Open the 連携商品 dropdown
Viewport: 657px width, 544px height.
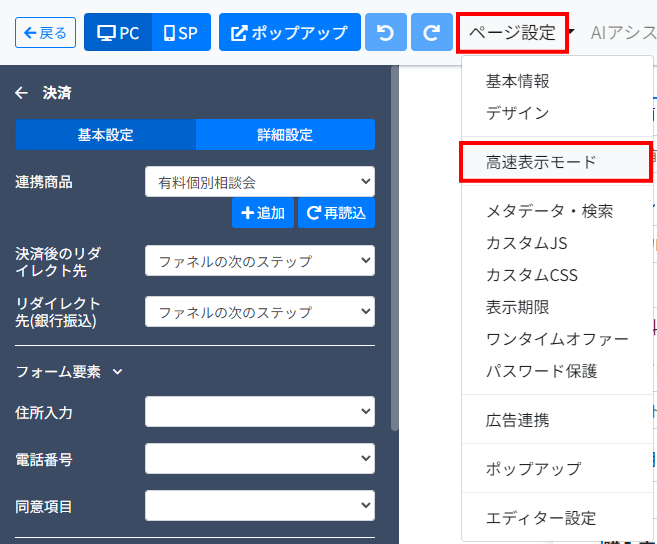259,182
